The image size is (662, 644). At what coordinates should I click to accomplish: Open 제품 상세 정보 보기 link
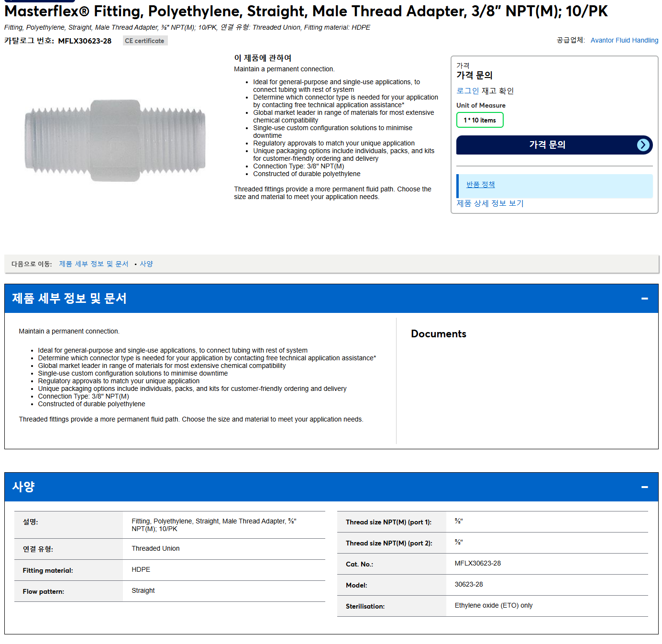point(490,203)
